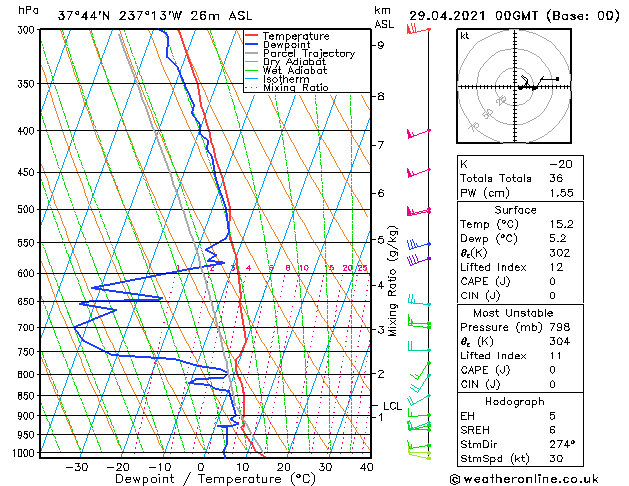
Task: Click the 'StmSpd (kt)' value 30
Action: pos(556,458)
